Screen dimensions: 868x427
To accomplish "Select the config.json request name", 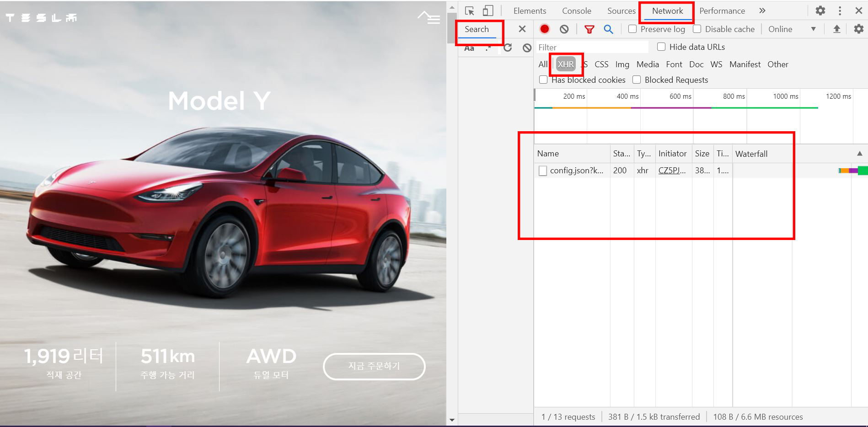I will pos(577,171).
